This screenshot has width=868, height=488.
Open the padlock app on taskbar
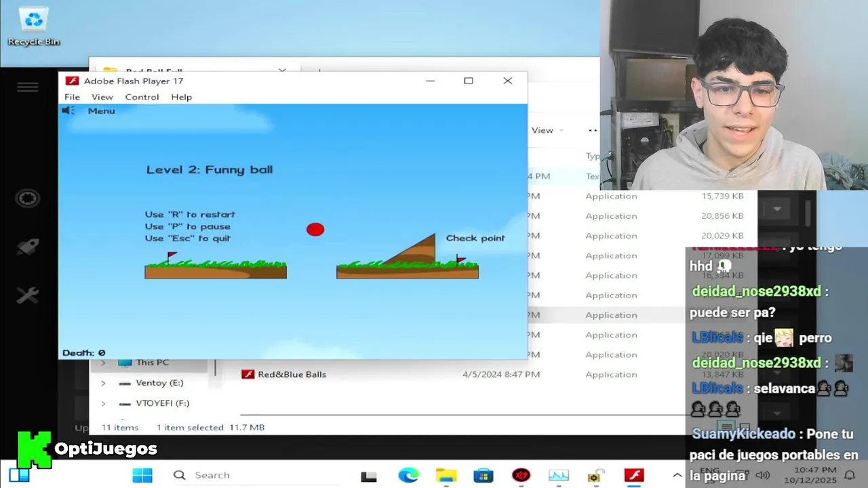point(596,475)
